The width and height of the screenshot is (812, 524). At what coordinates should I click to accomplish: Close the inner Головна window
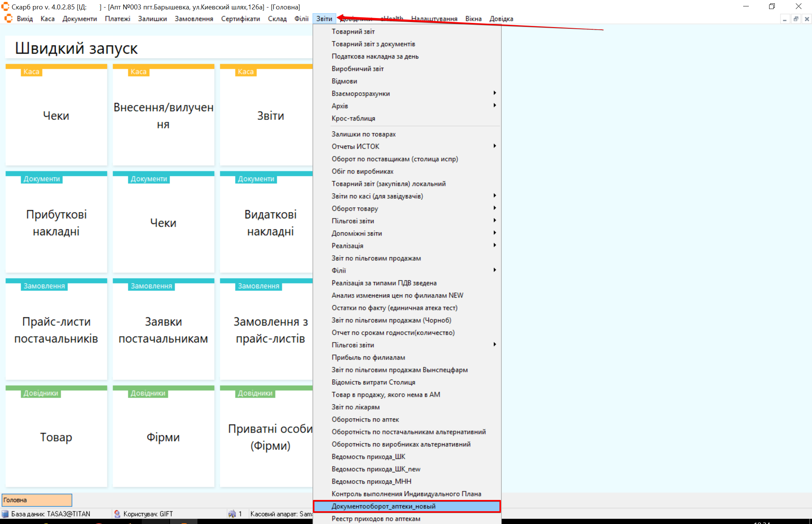pyautogui.click(x=807, y=19)
